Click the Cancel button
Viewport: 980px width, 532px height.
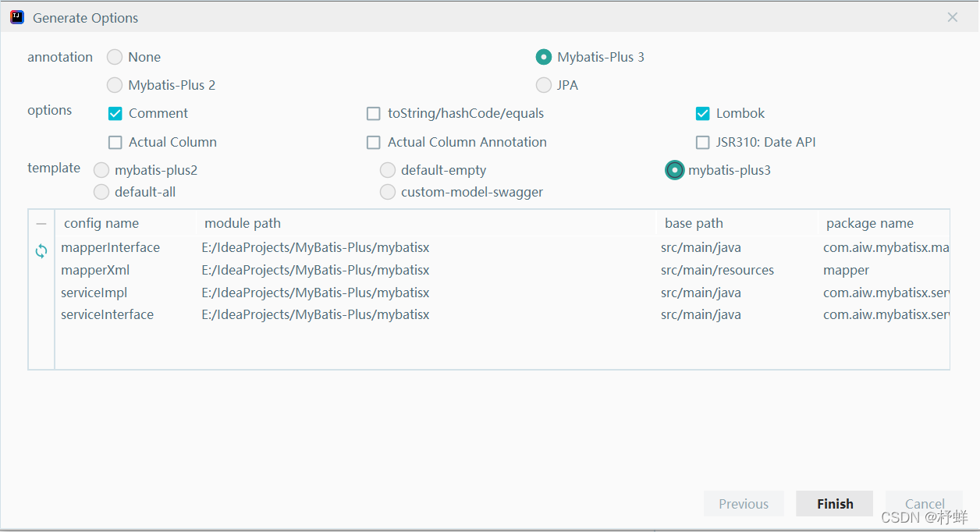[x=925, y=504]
